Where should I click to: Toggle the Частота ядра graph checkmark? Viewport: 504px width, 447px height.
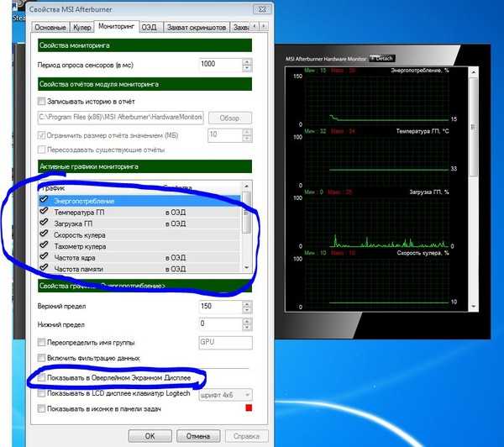pos(44,256)
